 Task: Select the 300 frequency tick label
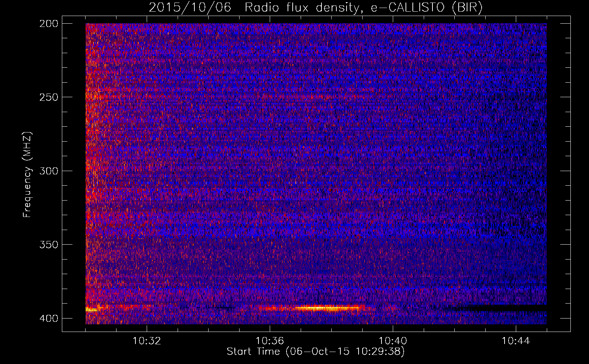[x=48, y=171]
